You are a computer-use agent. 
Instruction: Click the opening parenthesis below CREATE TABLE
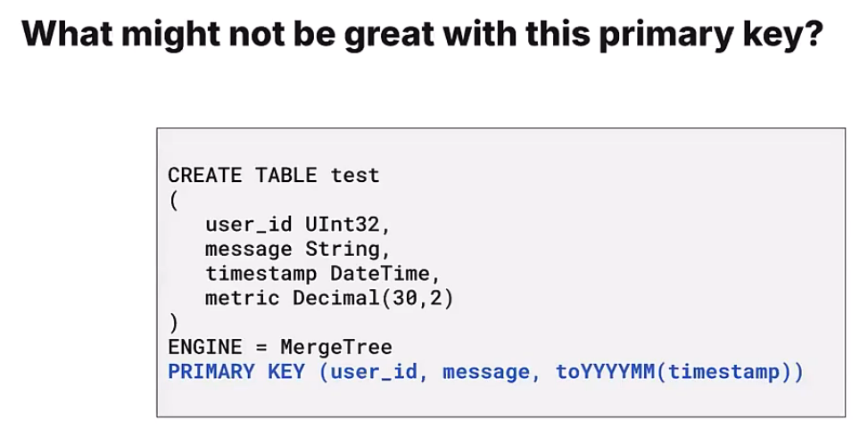point(172,200)
